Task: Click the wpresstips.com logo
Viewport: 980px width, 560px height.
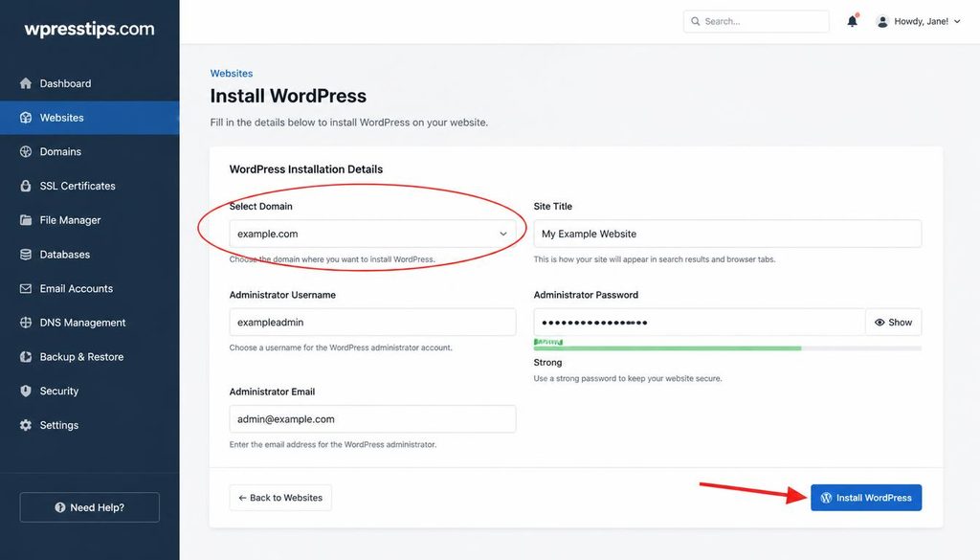Action: (x=89, y=29)
